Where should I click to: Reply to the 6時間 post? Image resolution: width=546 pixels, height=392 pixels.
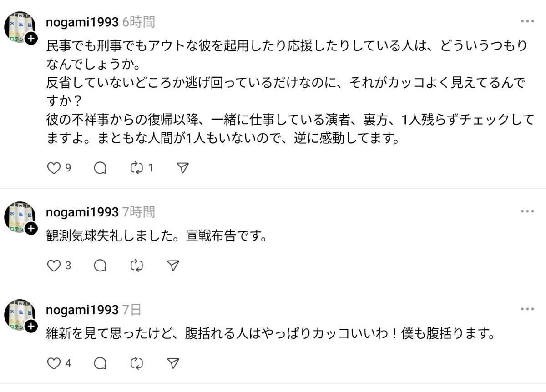(100, 168)
